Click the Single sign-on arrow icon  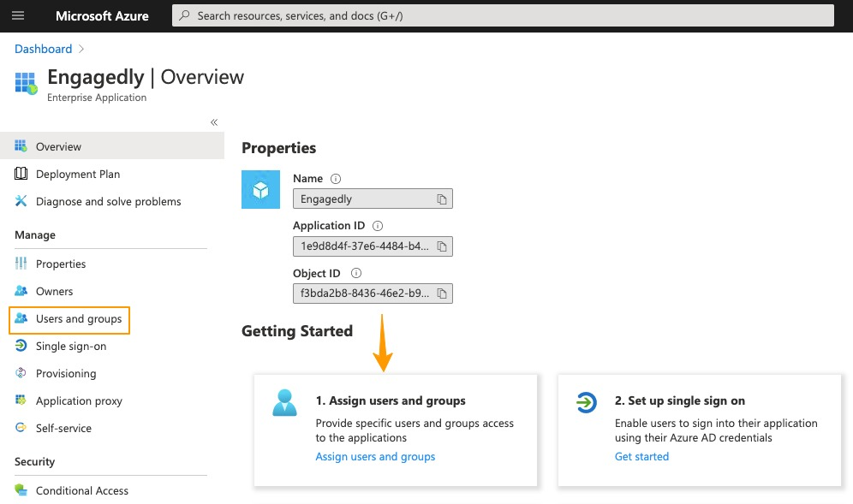point(21,345)
